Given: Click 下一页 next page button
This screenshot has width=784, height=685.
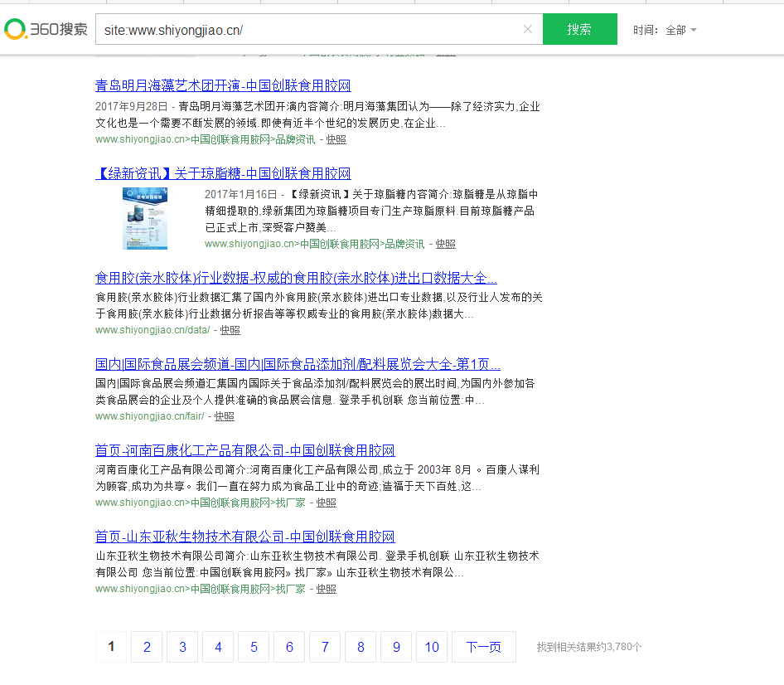Looking at the screenshot, I should (x=484, y=647).
